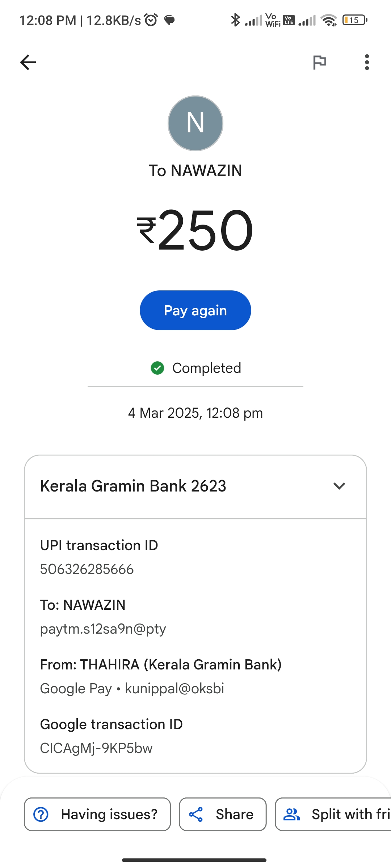Viewport: 391px width, 868px height.
Task: Tap the green Completed checkmark icon
Action: (157, 368)
